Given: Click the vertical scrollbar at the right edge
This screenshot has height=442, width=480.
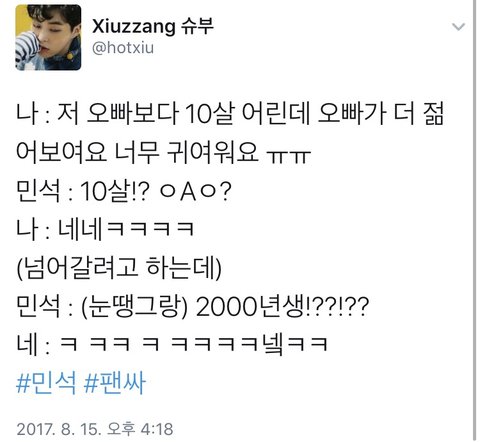Looking at the screenshot, I should click(x=475, y=221).
